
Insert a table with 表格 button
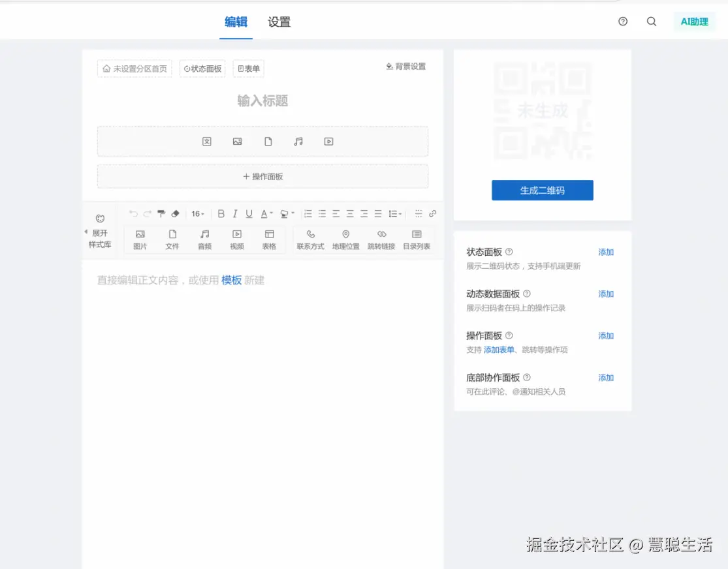pyautogui.click(x=269, y=239)
